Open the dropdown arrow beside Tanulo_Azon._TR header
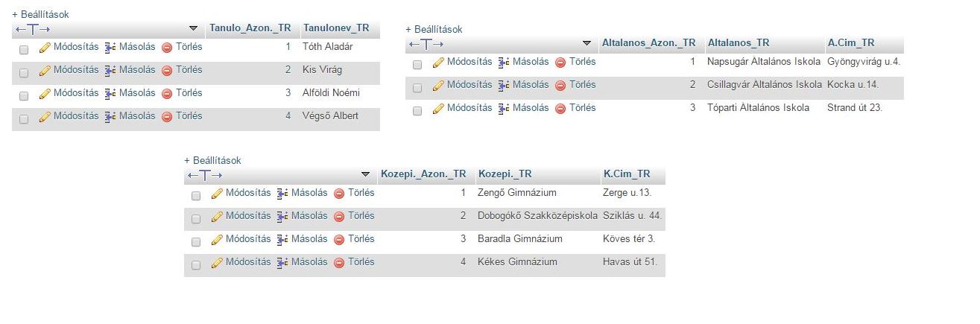980x324 pixels. pos(194,28)
